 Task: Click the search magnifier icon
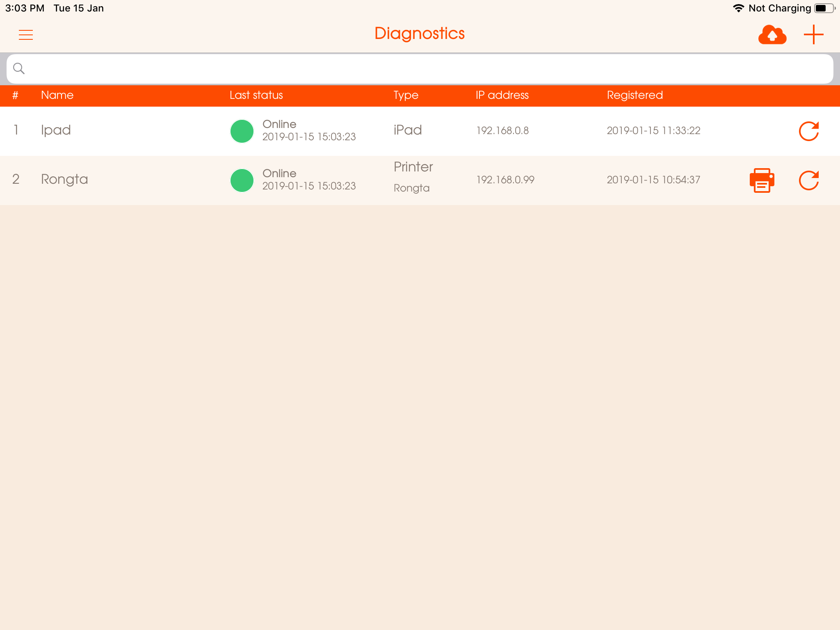tap(19, 68)
